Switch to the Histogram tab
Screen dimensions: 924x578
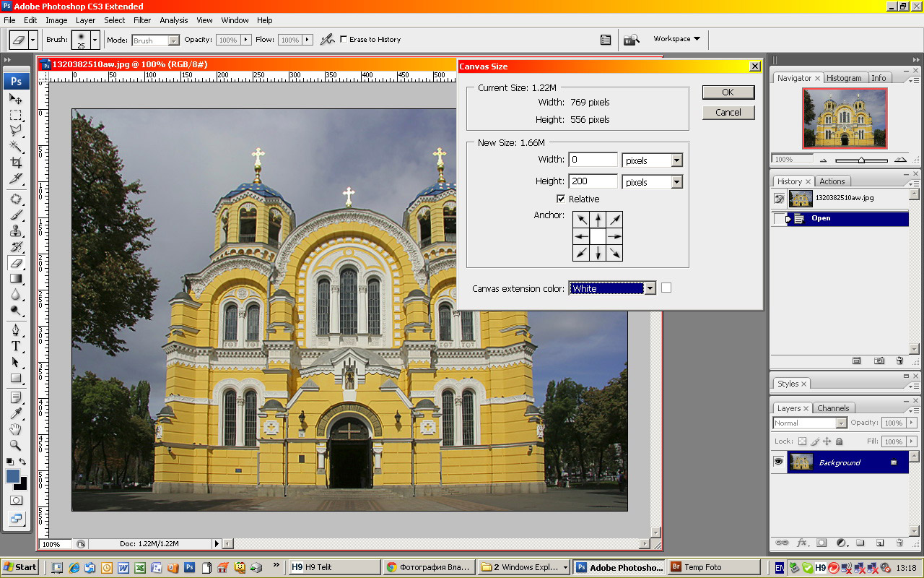(844, 78)
